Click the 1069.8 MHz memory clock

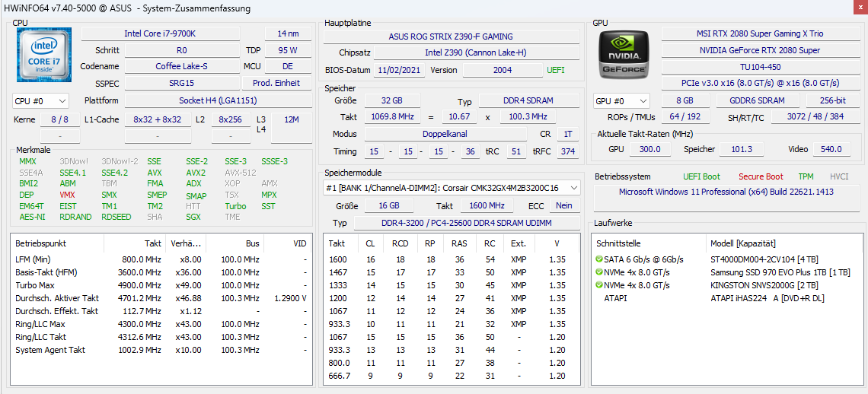[x=392, y=117]
